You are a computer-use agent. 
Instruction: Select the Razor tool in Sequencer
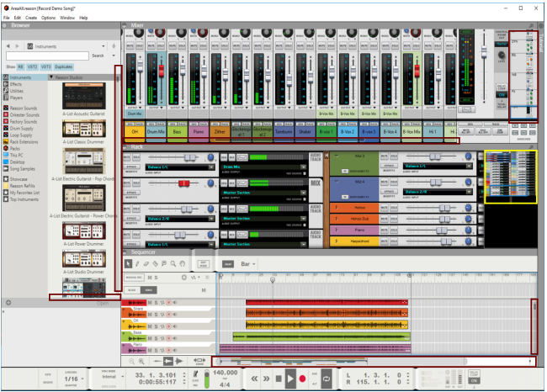click(x=155, y=264)
